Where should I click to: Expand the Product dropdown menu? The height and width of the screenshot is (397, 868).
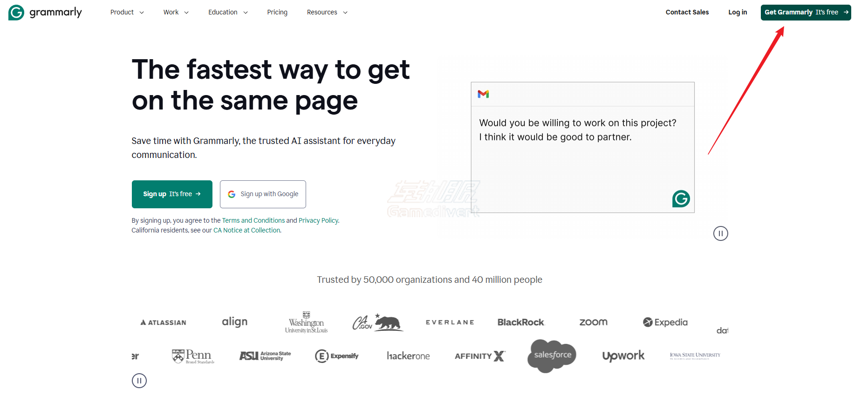[127, 13]
